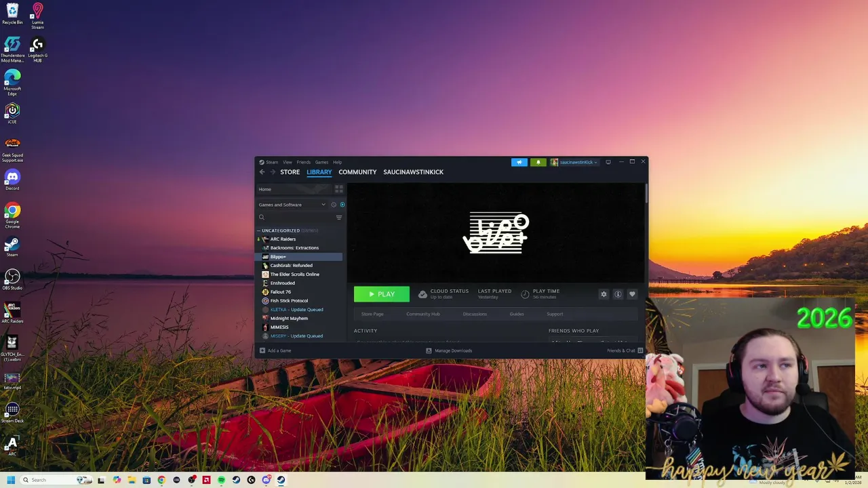This screenshot has height=488, width=868.
Task: Launch Blippo+ with the PLAY button
Action: [381, 294]
